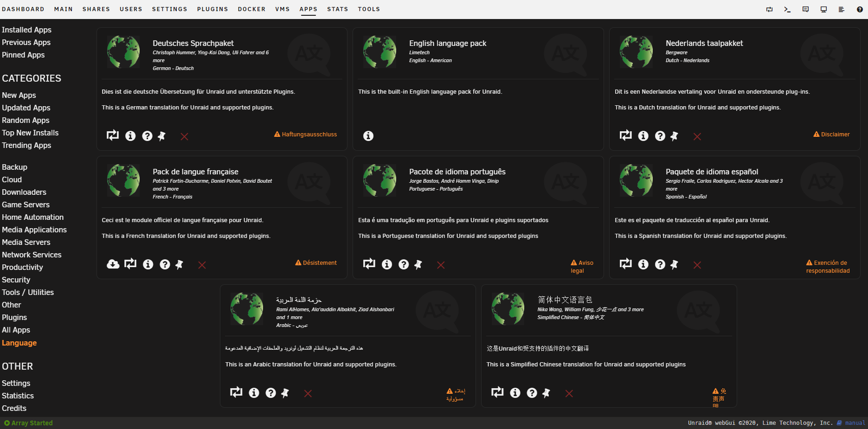868x429 pixels.
Task: Click the switch-language icon on Deutsches Sprachpaket
Action: pos(113,135)
